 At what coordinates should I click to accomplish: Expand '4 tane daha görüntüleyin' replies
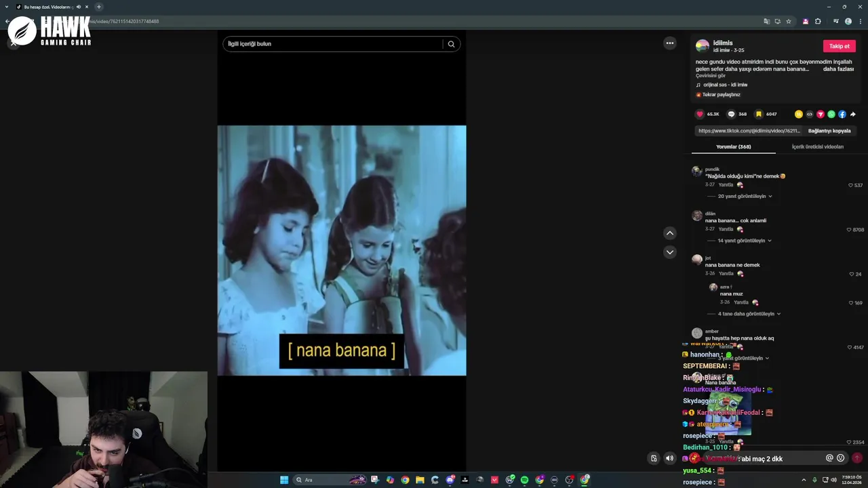(749, 314)
